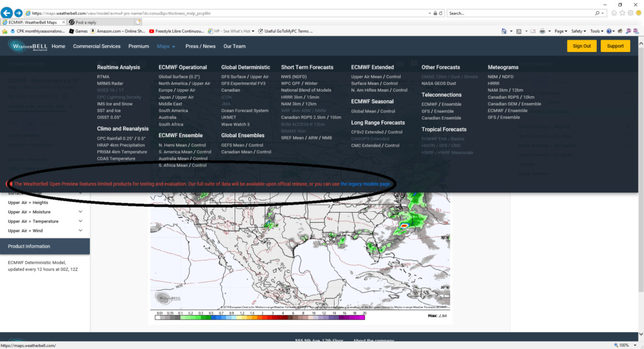
Task: Click the smiley feedback icon
Action: [639, 13]
